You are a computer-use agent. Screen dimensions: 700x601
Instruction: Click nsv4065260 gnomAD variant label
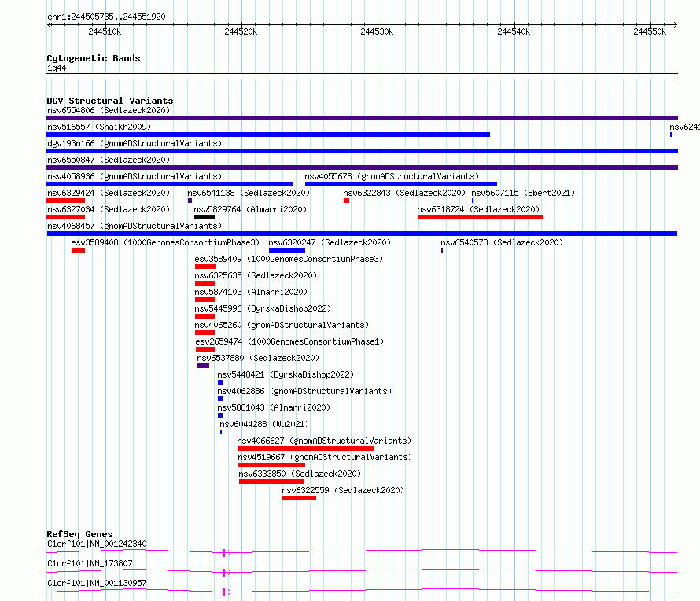(x=282, y=325)
